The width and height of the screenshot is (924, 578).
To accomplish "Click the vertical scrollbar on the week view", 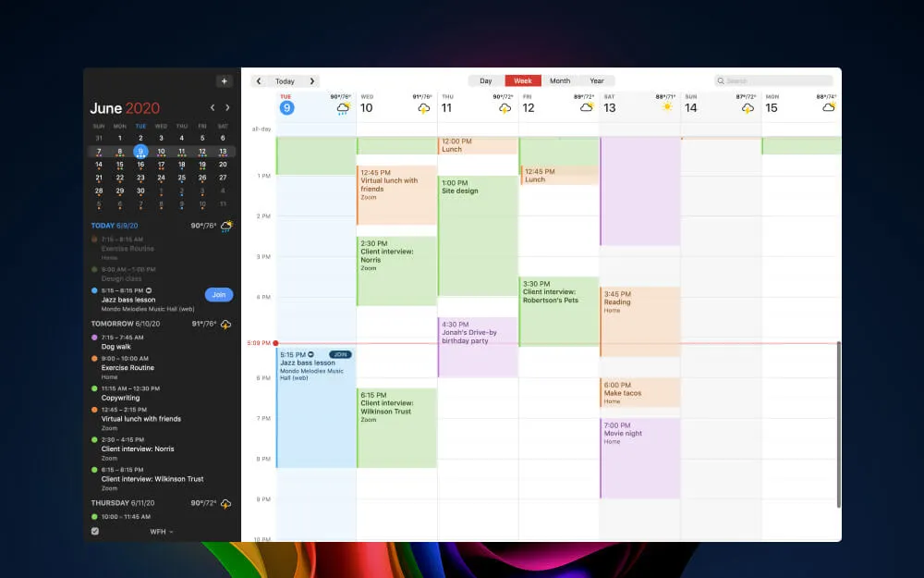I will [x=839, y=424].
